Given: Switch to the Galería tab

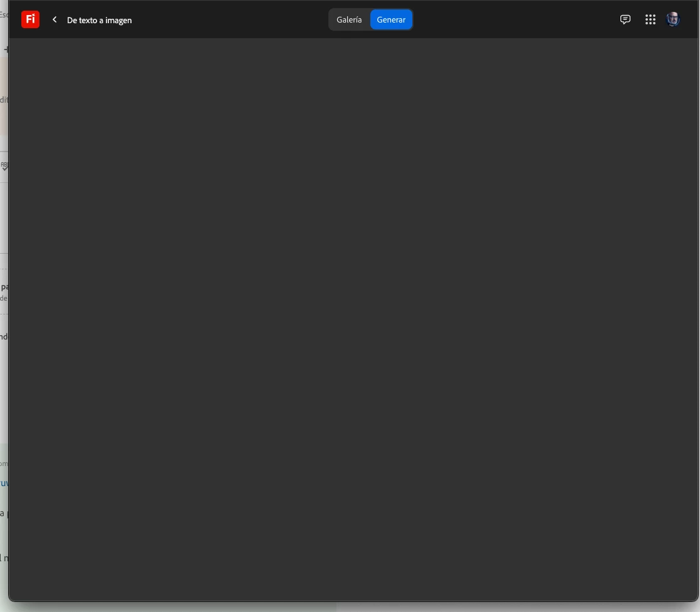Looking at the screenshot, I should tap(349, 19).
